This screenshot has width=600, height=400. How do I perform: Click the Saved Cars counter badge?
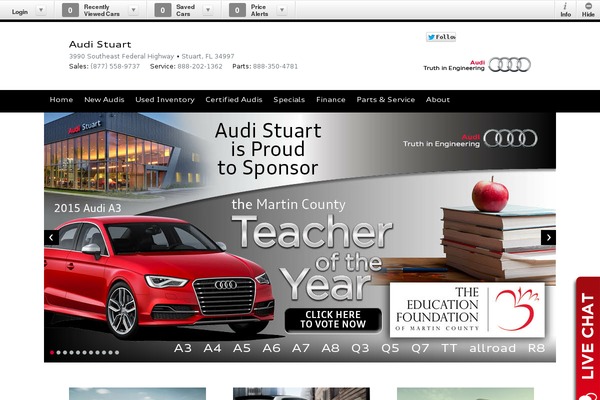pos(163,10)
